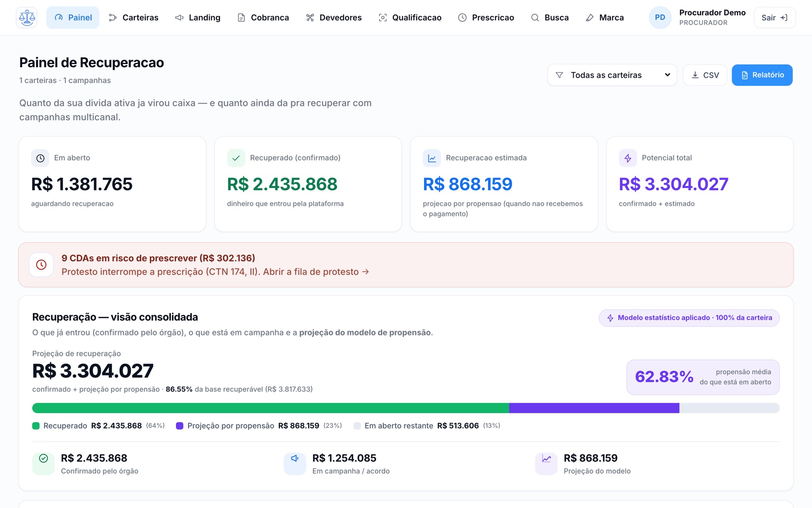Click the green Recuperado segment of progress bar
The image size is (812, 508).
pyautogui.click(x=271, y=408)
